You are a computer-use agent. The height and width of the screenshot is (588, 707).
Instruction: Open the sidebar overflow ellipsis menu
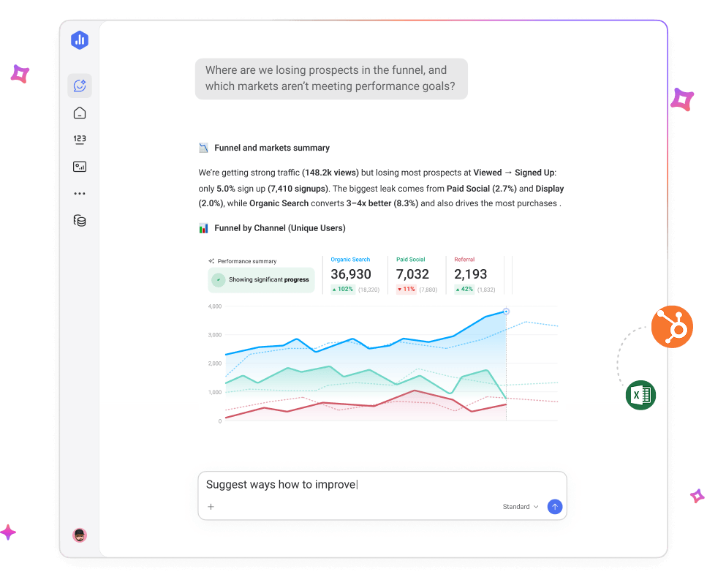point(79,193)
